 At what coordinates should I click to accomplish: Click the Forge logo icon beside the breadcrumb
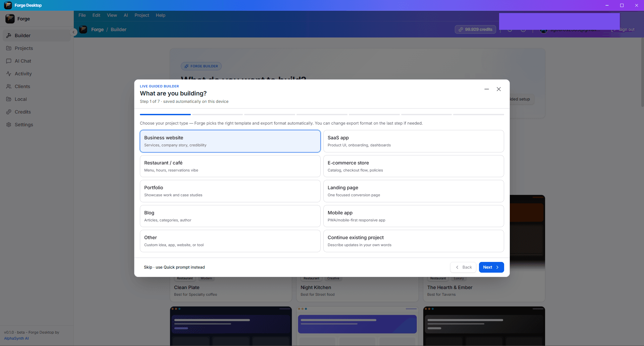[x=83, y=29]
